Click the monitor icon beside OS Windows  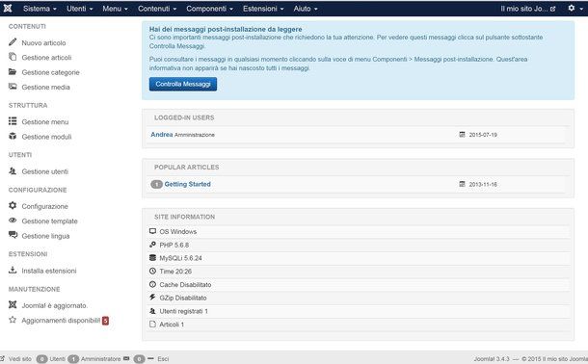[x=152, y=231]
